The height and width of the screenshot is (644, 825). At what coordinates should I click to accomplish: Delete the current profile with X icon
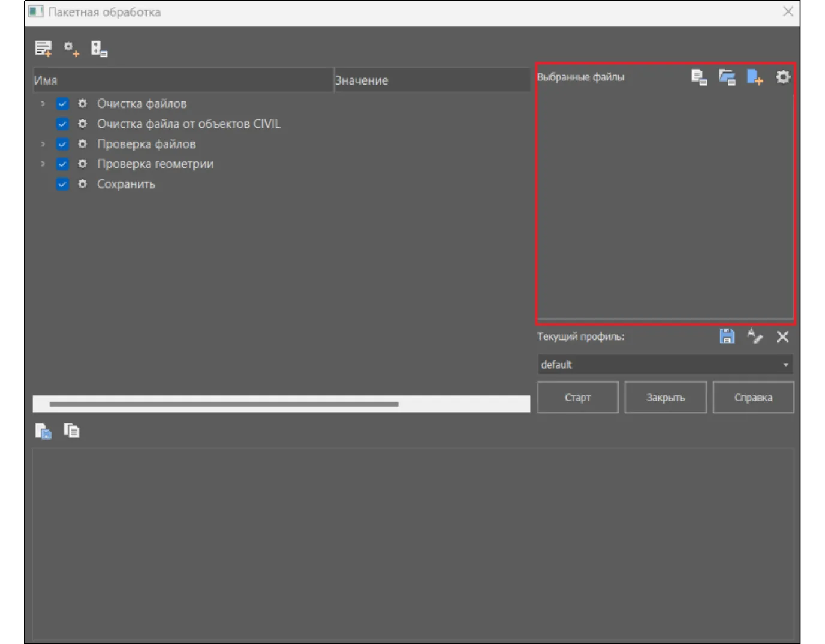tap(782, 337)
